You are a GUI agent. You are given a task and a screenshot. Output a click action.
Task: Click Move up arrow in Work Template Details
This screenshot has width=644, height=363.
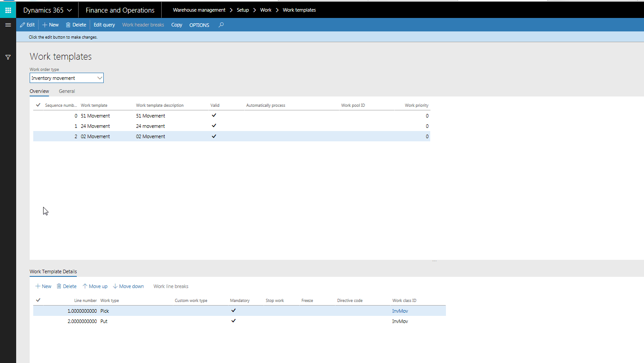coord(95,286)
